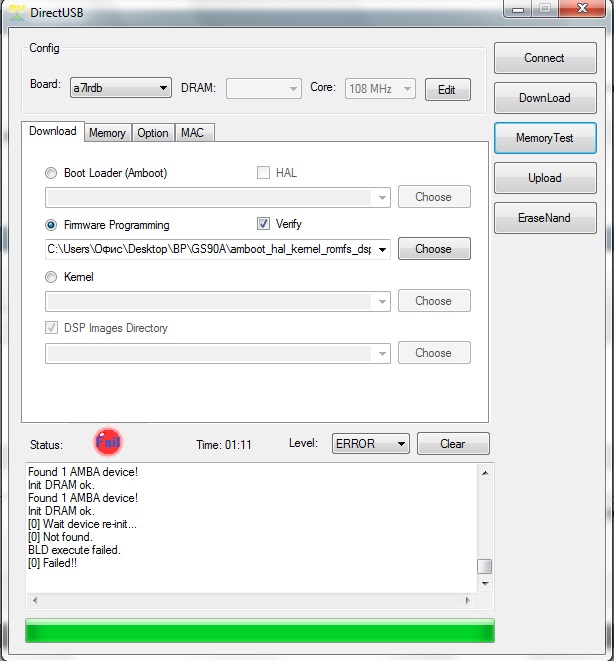
Task: Expand the Level dropdown set to ERROR
Action: [371, 443]
